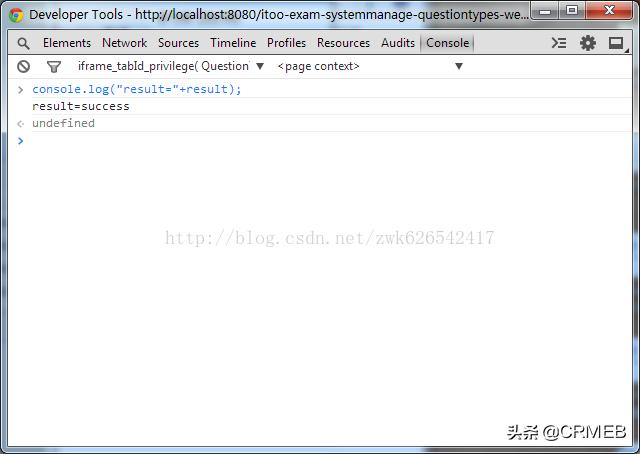Open the page context dropdown
Image resolution: width=640 pixels, height=454 pixels.
point(370,66)
